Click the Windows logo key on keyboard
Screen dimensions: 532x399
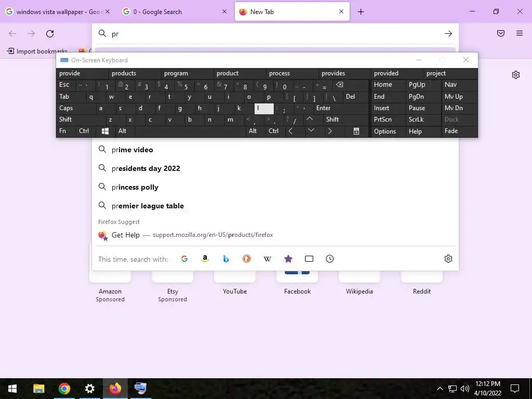coord(105,131)
